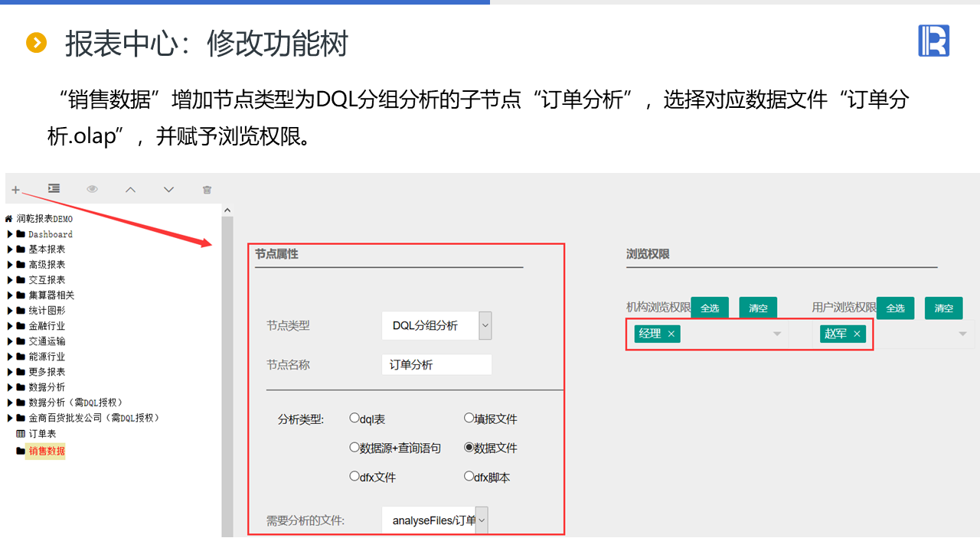Screen dimensions: 980x551
Task: Click 清空 for 机构浏览权限
Action: [758, 308]
